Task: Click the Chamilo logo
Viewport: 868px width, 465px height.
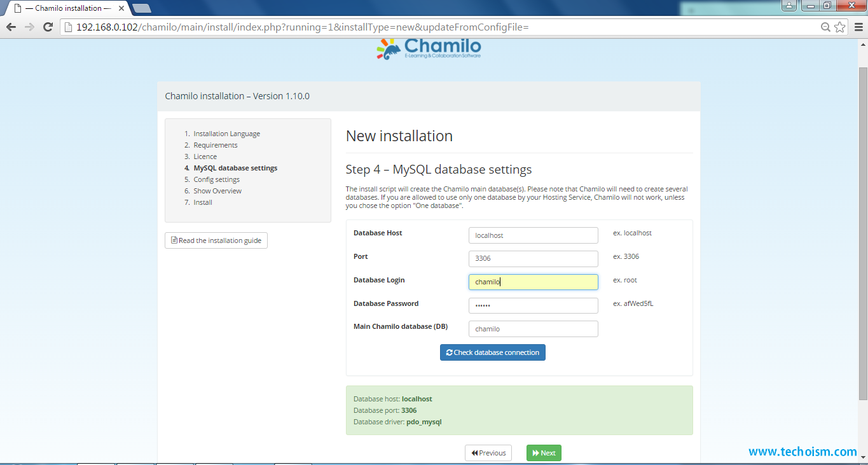Action: click(x=429, y=49)
